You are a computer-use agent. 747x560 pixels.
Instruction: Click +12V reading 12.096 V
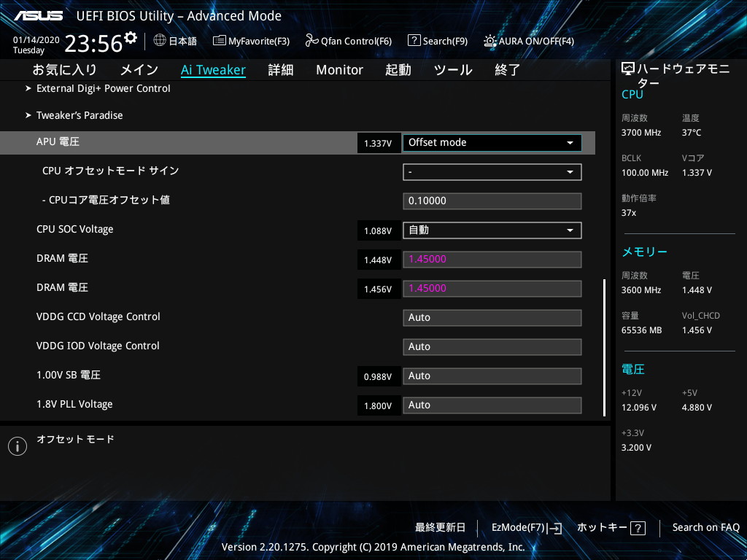(639, 408)
